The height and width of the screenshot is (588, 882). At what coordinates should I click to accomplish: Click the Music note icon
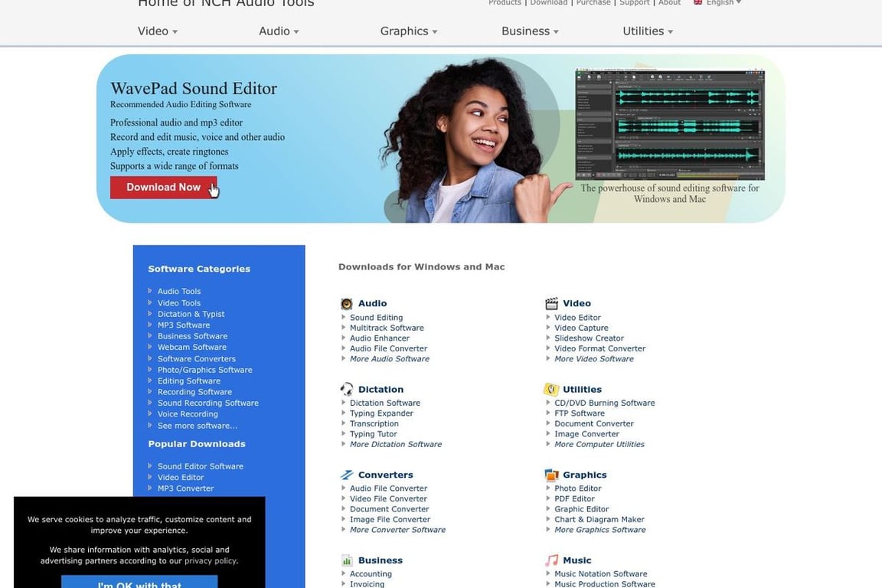click(x=551, y=560)
